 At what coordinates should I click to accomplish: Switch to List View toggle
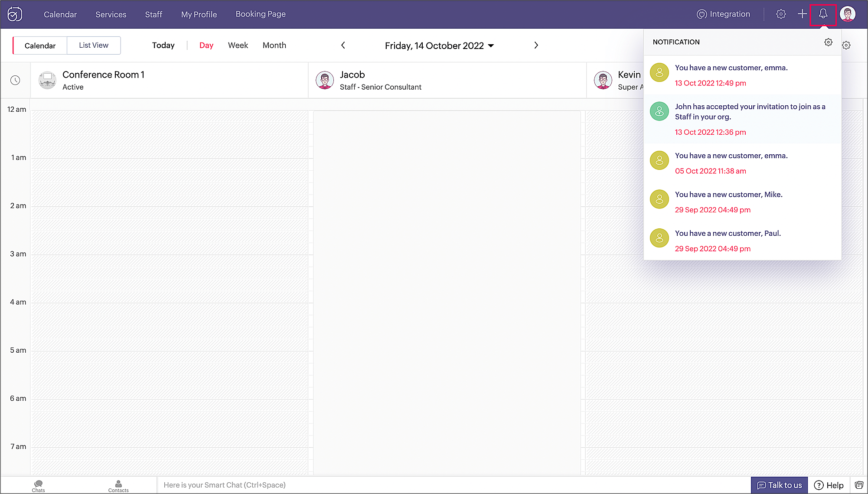pyautogui.click(x=94, y=45)
